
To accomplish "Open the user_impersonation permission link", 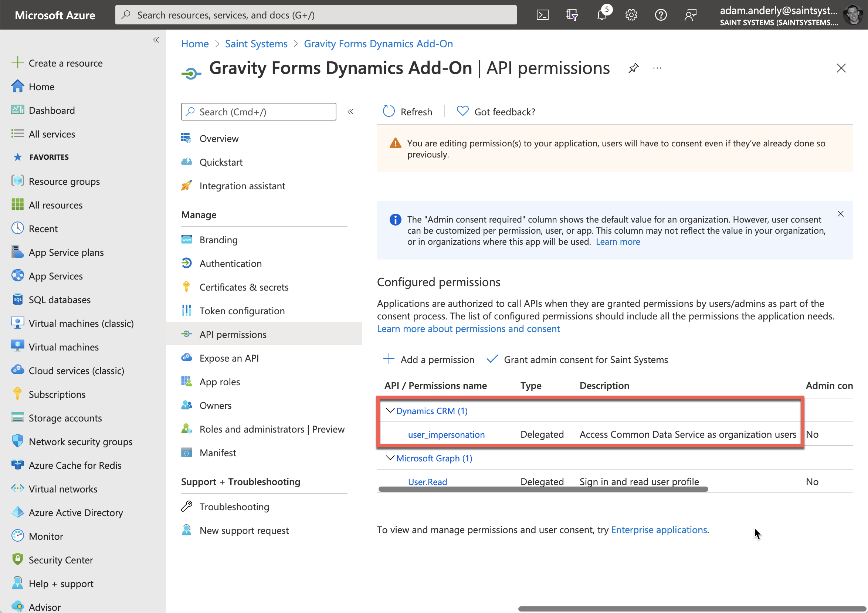I will [446, 434].
